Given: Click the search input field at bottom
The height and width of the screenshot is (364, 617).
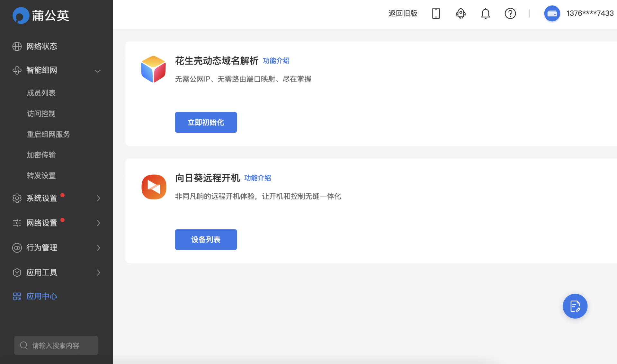Looking at the screenshot, I should pos(56,345).
